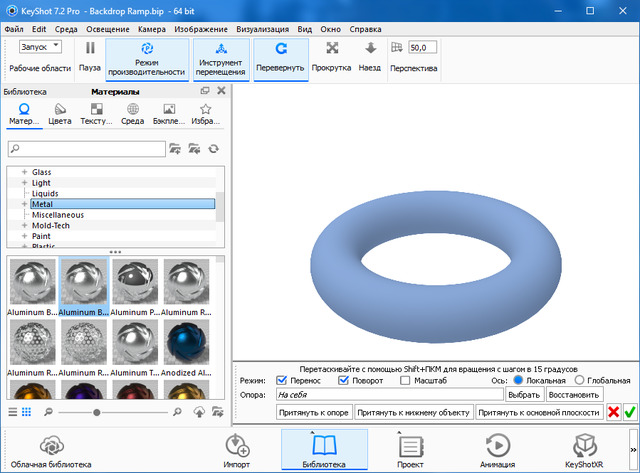Image resolution: width=640 pixels, height=473 pixels.
Task: Open the Запуск workspace dropdown
Action: tap(41, 46)
